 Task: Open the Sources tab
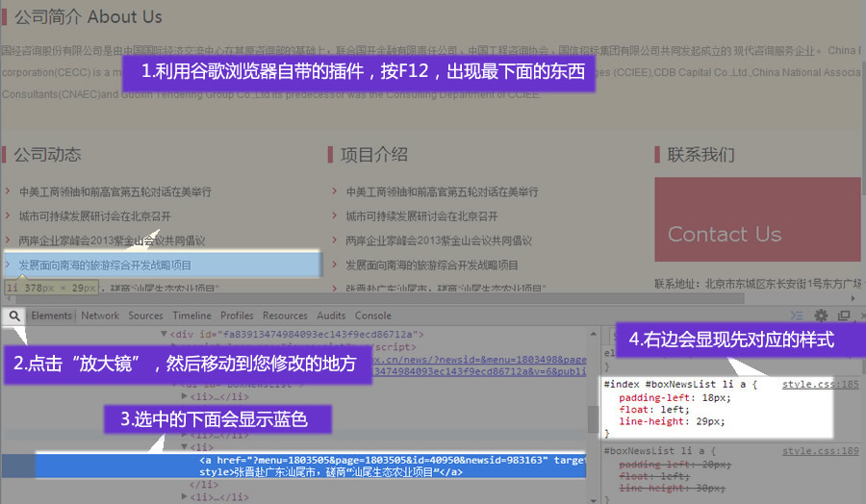click(x=146, y=315)
